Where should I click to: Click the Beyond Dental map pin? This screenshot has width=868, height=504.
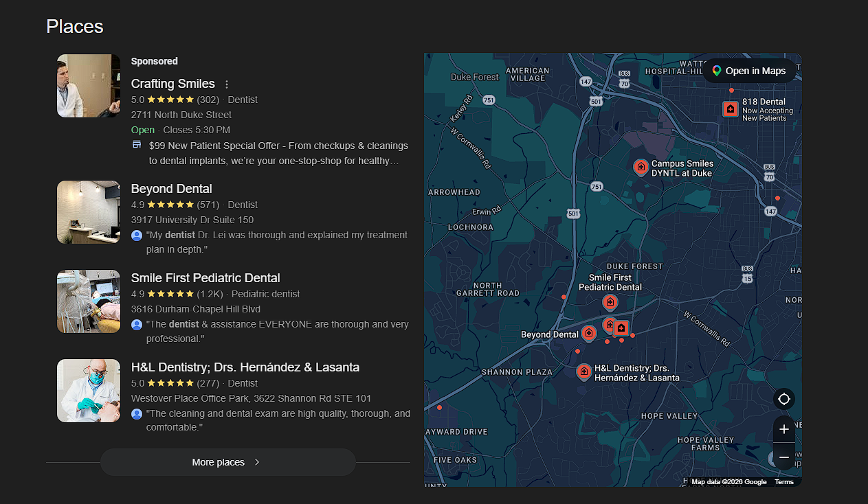589,334
